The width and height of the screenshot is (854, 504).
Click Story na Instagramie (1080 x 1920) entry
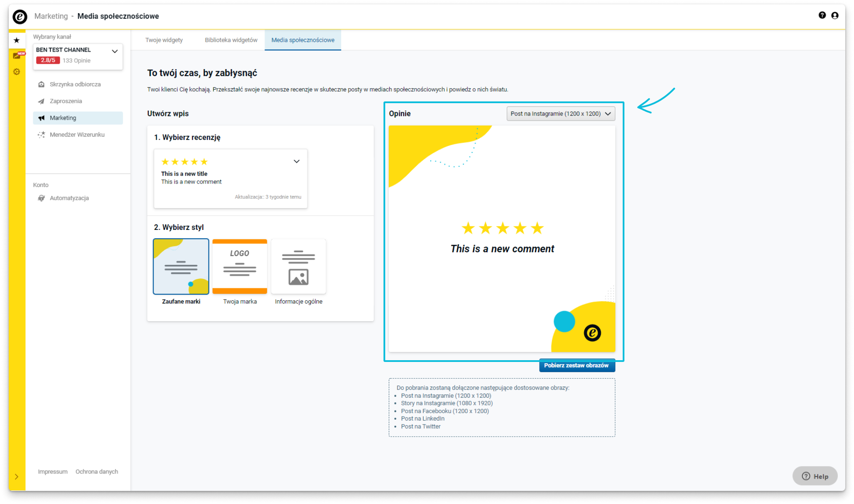[x=447, y=403]
